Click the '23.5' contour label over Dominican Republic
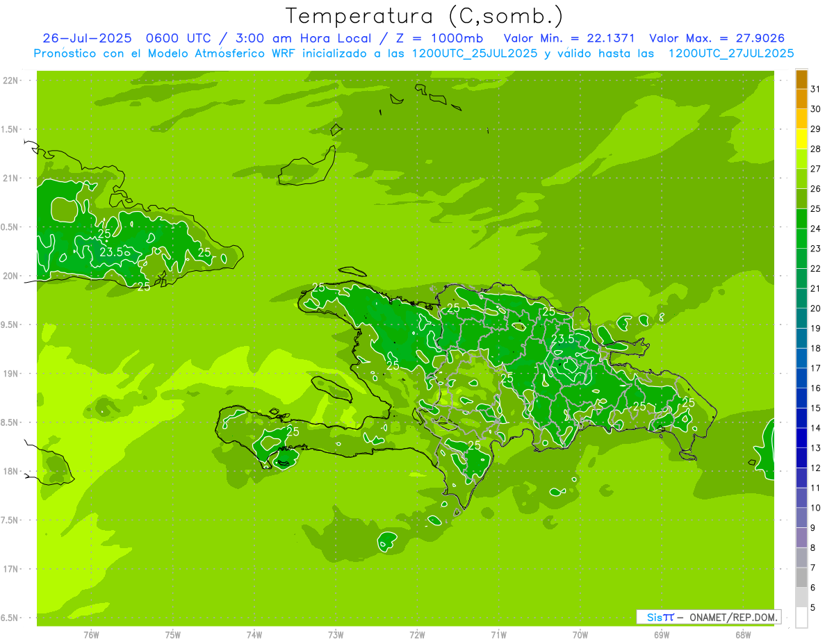 [562, 339]
